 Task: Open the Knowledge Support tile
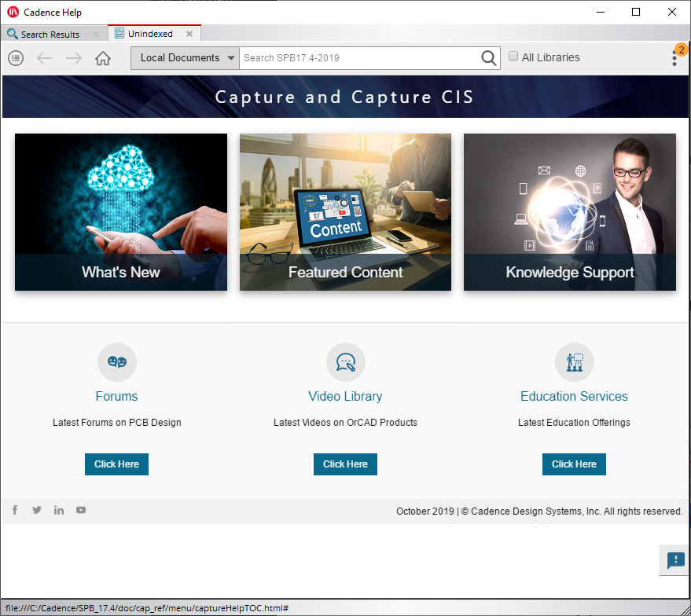(570, 212)
